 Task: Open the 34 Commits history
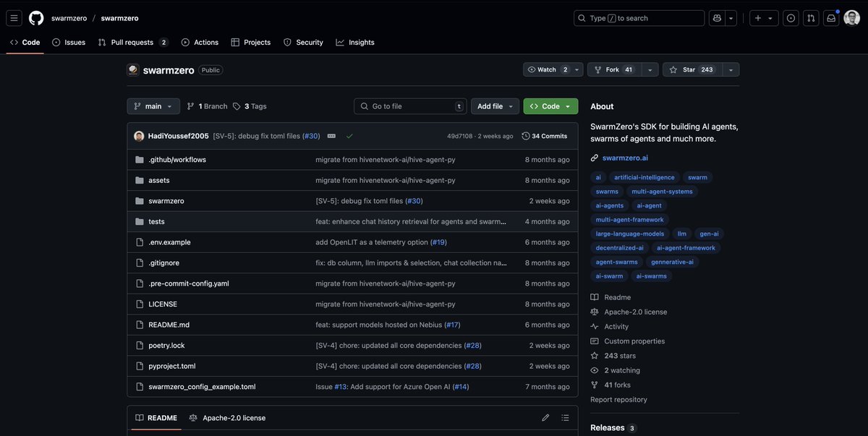tap(544, 136)
